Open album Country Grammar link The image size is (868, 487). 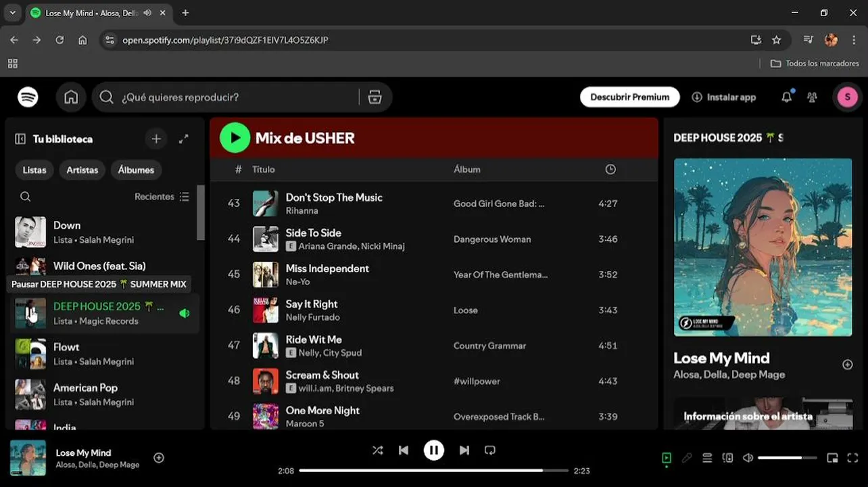coord(489,346)
